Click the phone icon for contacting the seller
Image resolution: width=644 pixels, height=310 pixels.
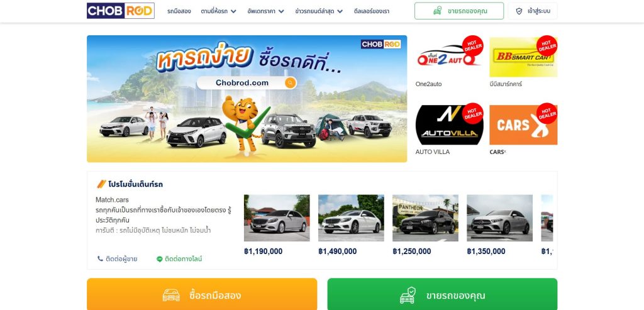click(x=100, y=258)
